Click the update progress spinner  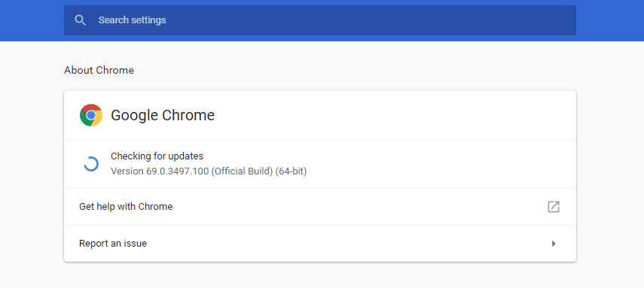coord(91,164)
